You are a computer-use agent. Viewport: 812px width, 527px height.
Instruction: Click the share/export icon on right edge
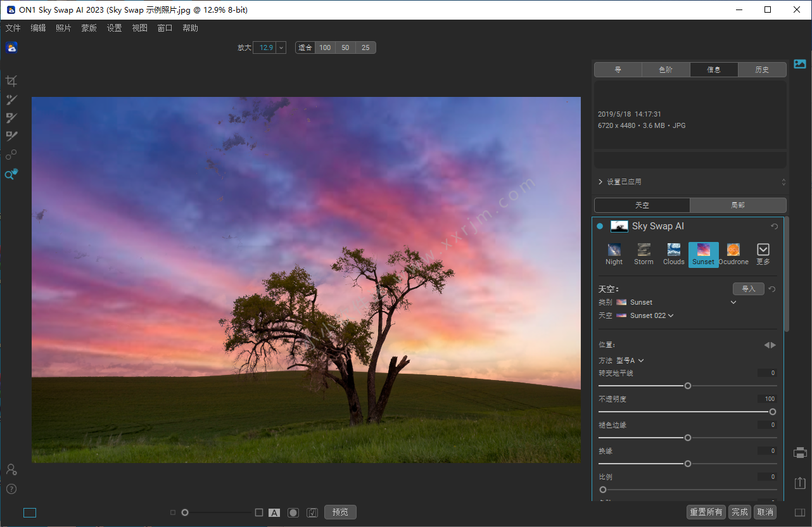800,483
